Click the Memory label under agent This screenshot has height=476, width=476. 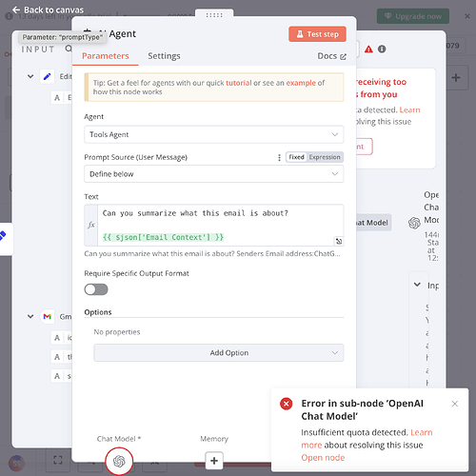click(214, 439)
